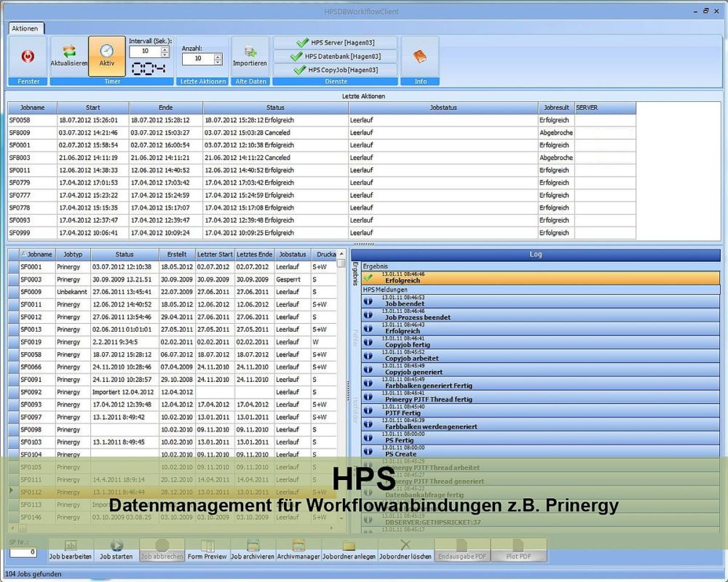Click the Letztes Ende column header
Viewport: 728px width, 582px height.
[x=254, y=255]
